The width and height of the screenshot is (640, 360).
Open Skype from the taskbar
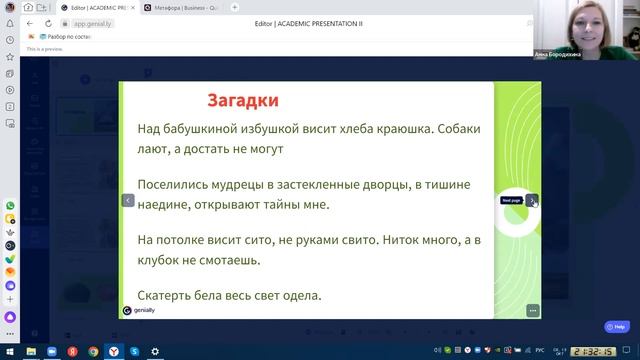134,351
